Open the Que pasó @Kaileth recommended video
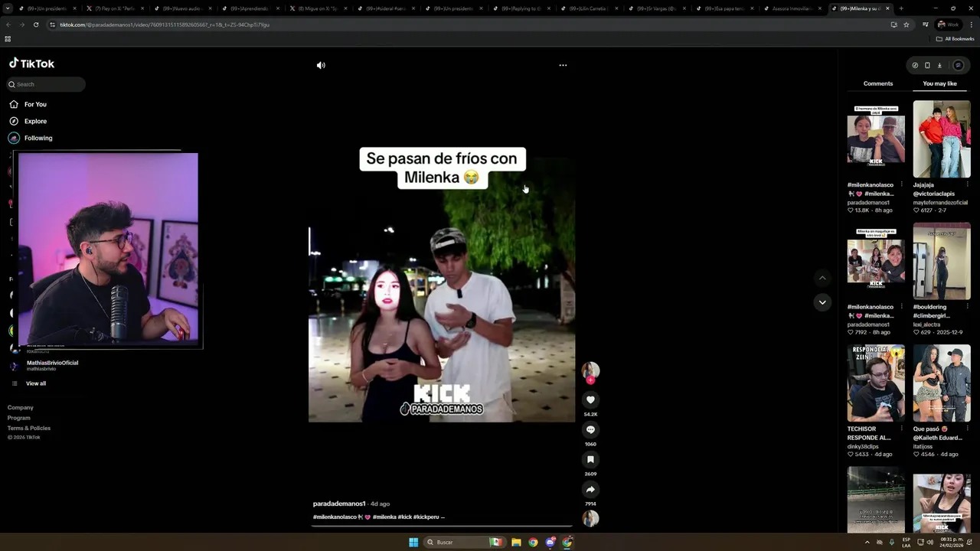Viewport: 980px width, 551px height. pos(942,383)
